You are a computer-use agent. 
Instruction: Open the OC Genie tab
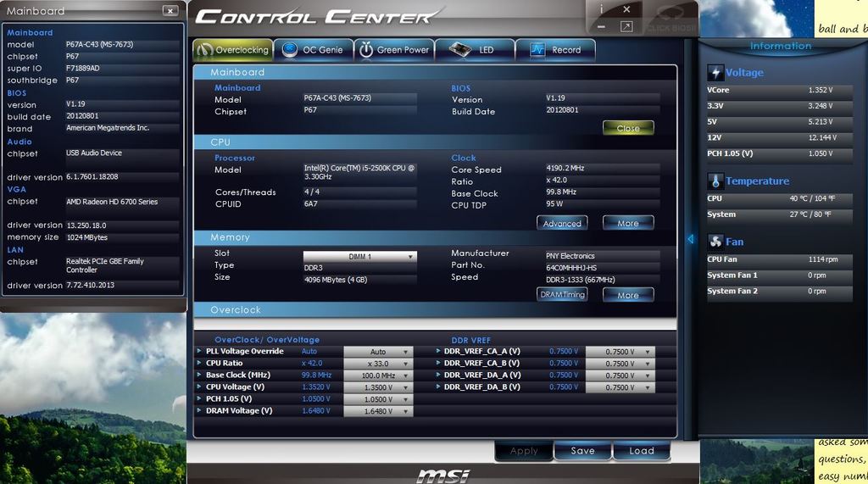[314, 50]
